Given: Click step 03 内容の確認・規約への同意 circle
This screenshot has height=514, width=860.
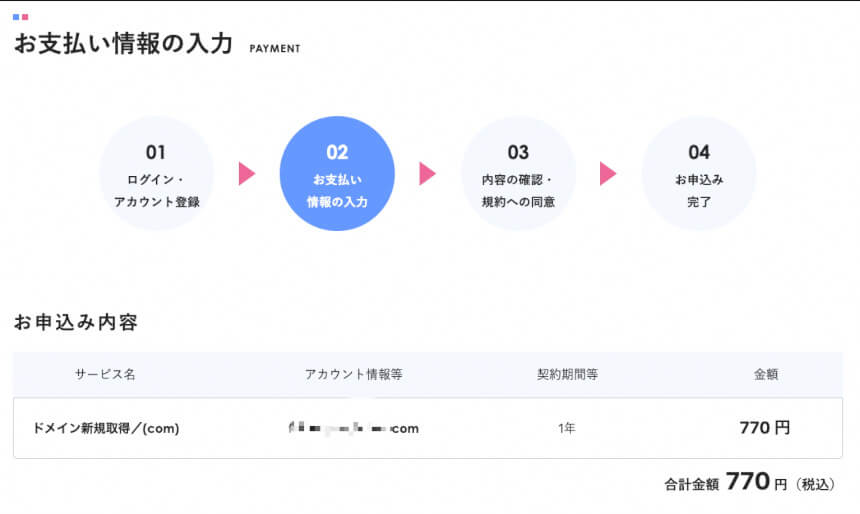Looking at the screenshot, I should (x=518, y=173).
